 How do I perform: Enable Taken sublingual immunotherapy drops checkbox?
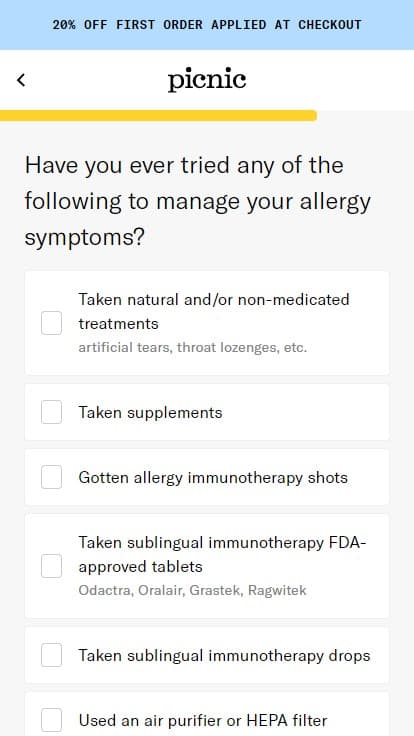(51, 655)
